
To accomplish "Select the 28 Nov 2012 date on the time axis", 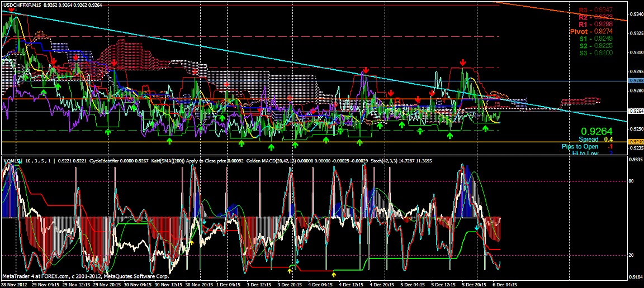I will click(15, 284).
